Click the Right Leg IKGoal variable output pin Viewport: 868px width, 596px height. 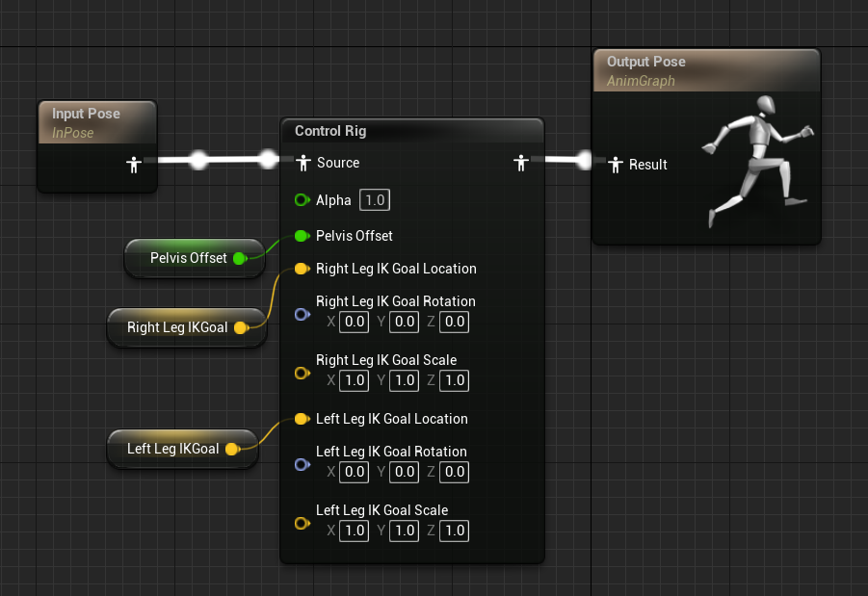pos(242,327)
